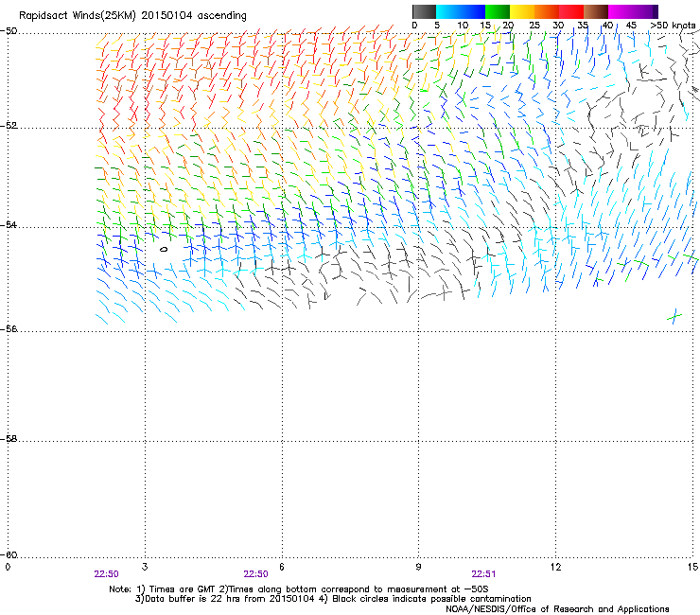Click the '-52' latitude axis label
The height and width of the screenshot is (615, 700).
(9, 126)
